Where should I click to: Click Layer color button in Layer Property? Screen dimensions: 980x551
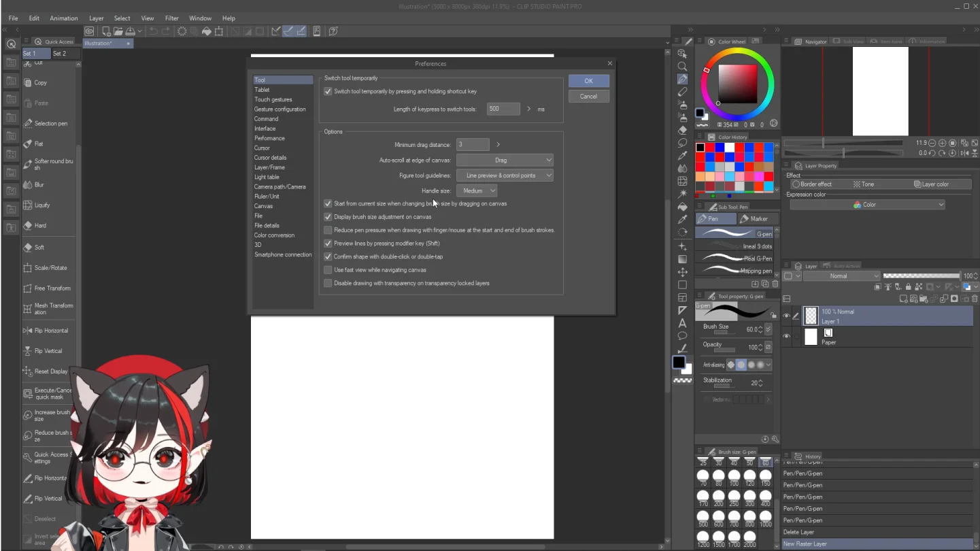[932, 184]
